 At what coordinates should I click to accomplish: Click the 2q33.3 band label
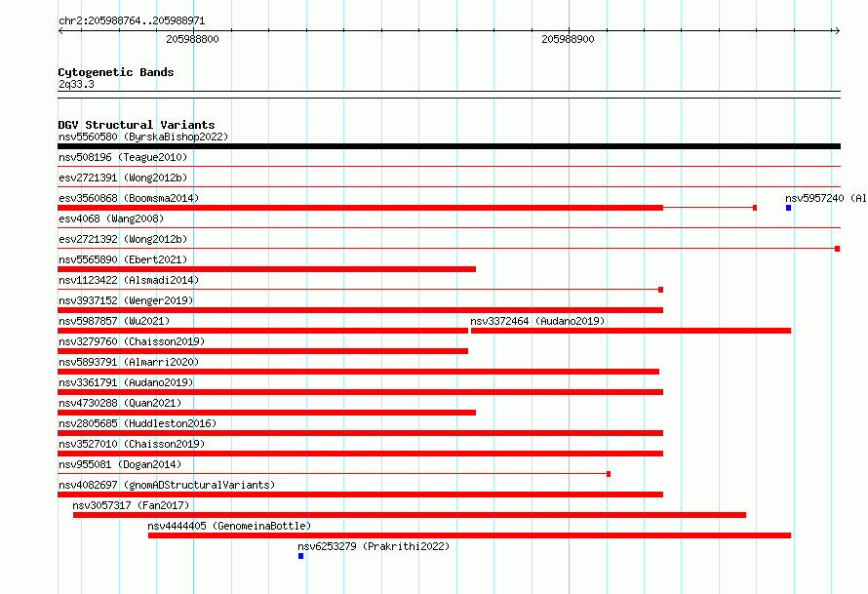point(76,84)
